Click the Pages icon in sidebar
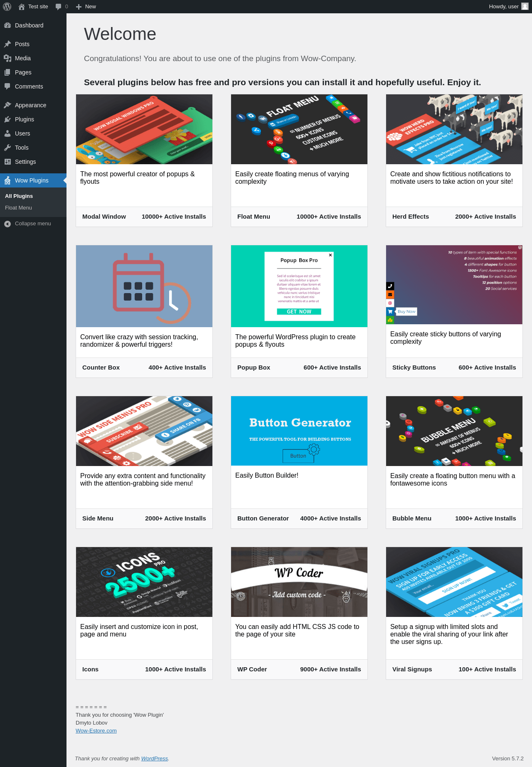 [7, 72]
